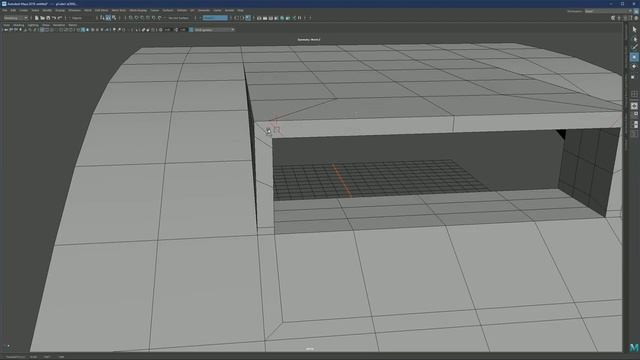Toggle Make Live magnet icon
The height and width of the screenshot is (360, 640).
(x=160, y=18)
